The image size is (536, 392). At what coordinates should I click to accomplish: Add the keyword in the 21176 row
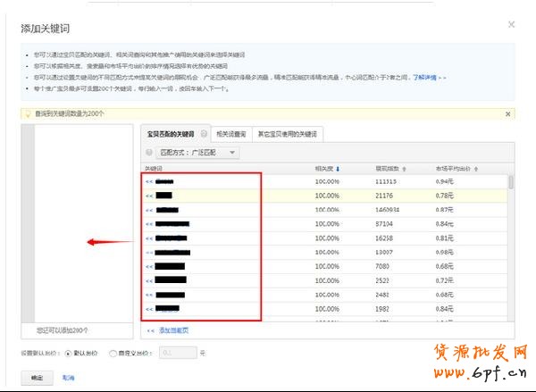coord(149,195)
